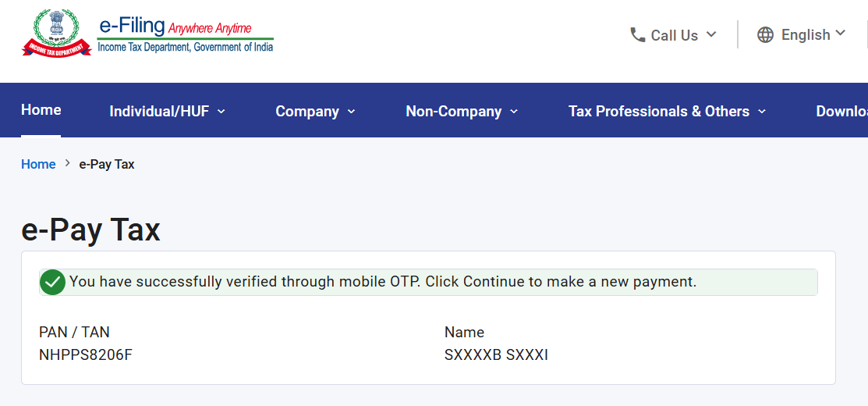
Task: Expand the Individual/HUF menu
Action: (167, 112)
